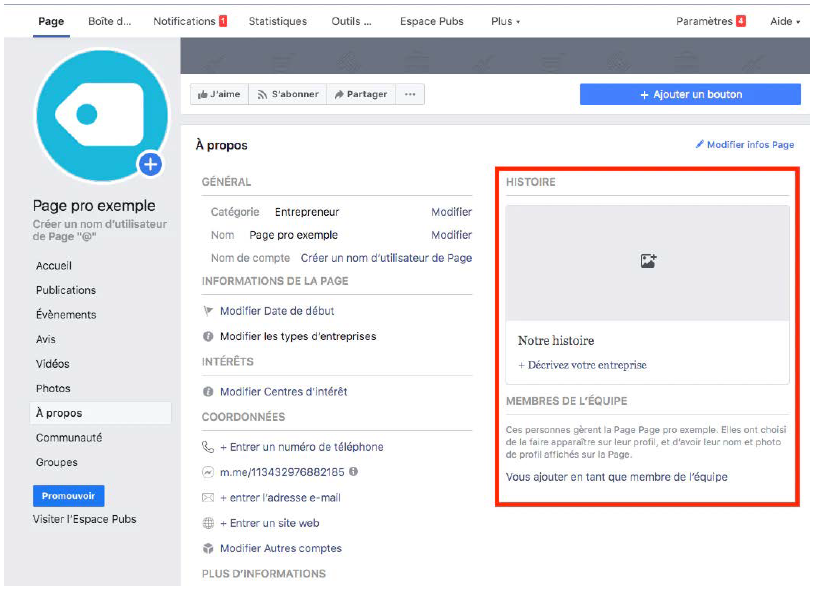This screenshot has width=817, height=589.
Task: Click Modifier Date de début
Action: click(277, 311)
